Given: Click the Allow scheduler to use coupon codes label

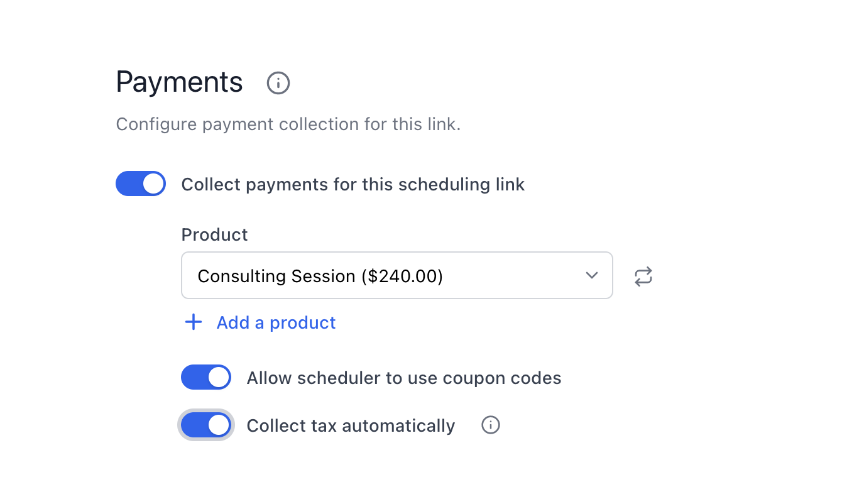Looking at the screenshot, I should point(404,378).
